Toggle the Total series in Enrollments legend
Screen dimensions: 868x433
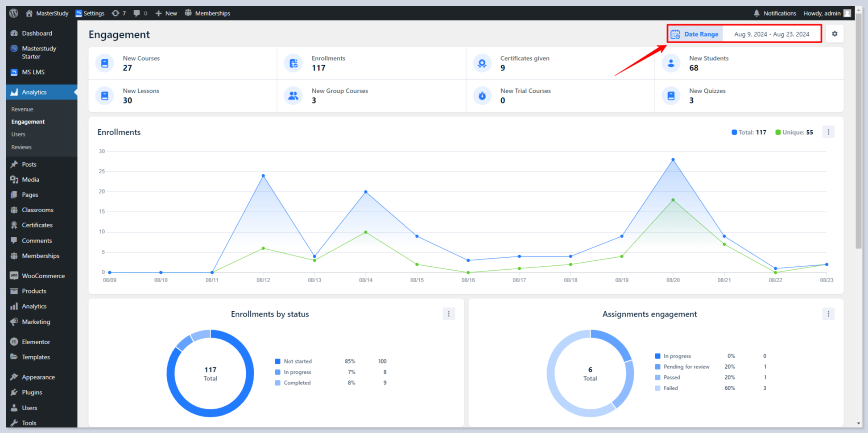pos(748,132)
